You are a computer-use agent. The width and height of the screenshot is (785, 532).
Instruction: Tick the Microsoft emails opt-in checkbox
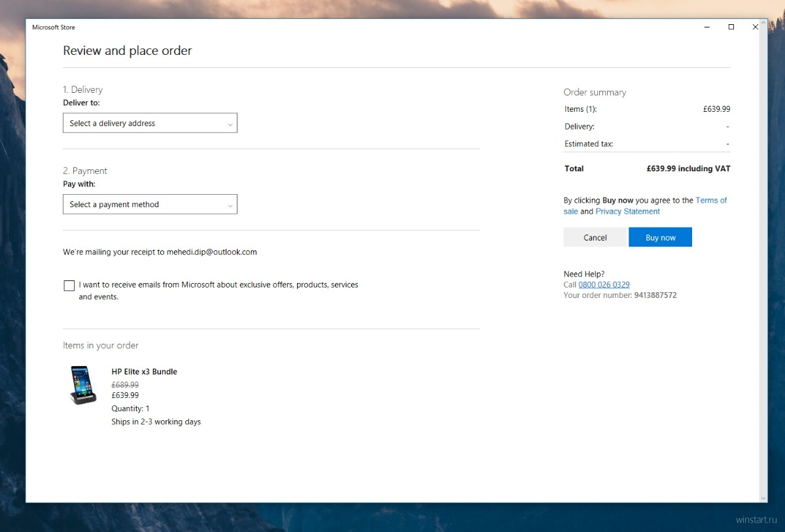coord(69,286)
